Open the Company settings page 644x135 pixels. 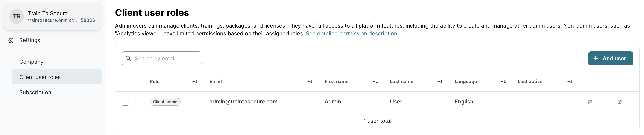(31, 62)
